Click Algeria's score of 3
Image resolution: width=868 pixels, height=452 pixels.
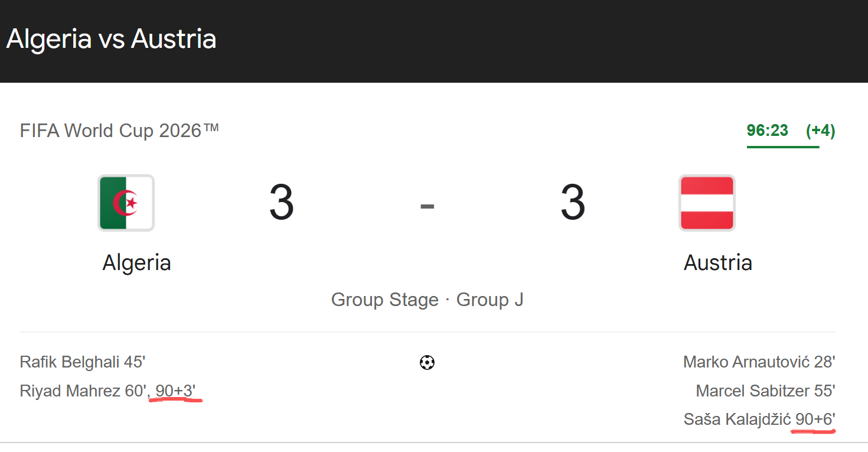281,203
